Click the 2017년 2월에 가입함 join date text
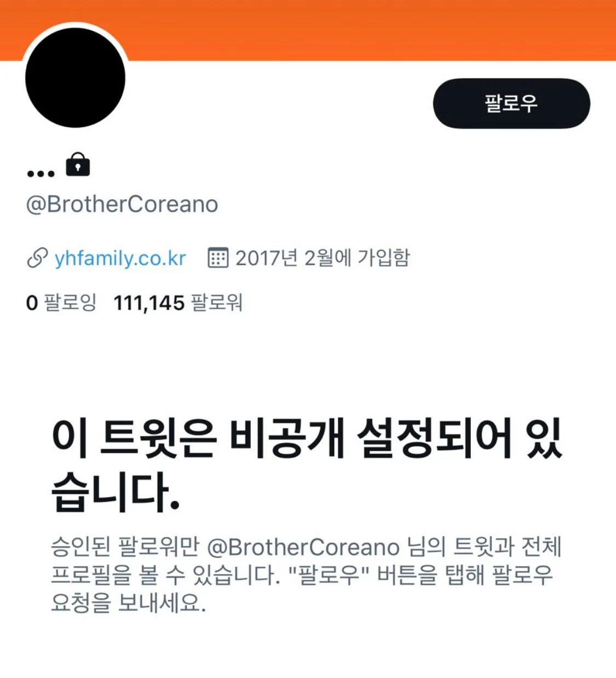The image size is (616, 678). [323, 257]
